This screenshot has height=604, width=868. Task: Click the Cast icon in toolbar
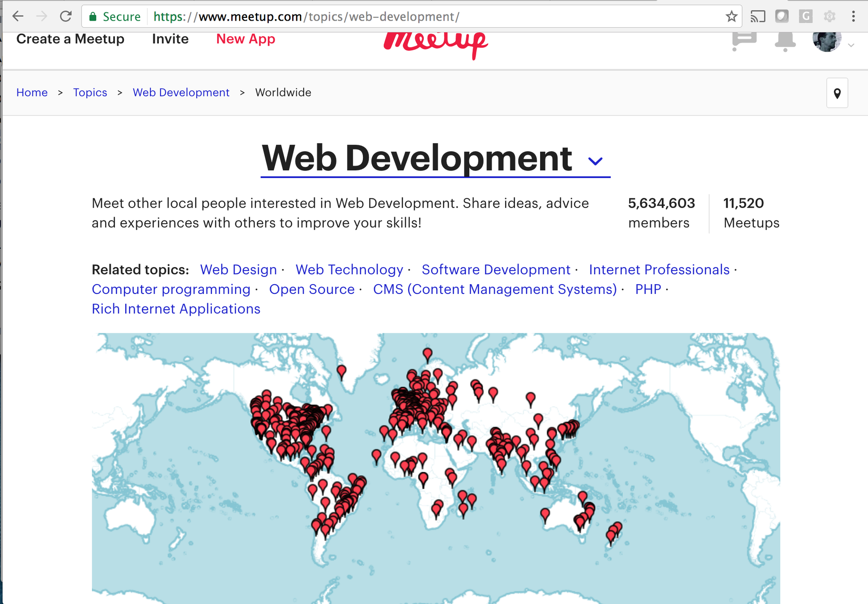click(757, 17)
